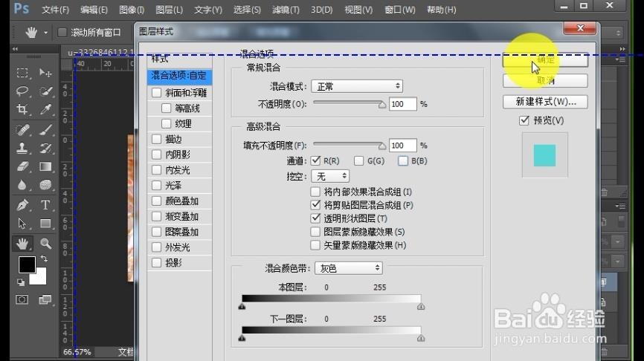Adjust the fill opacity (填充不透明度) slider handle
644x361 pixels.
pyautogui.click(x=382, y=146)
